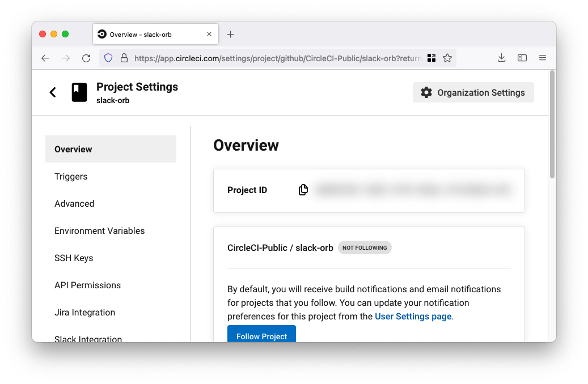Select Environment Variables in the sidebar

tap(99, 231)
